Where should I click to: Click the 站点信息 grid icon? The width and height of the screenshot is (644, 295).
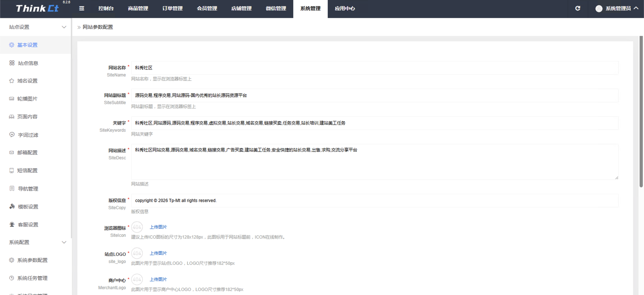[12, 63]
